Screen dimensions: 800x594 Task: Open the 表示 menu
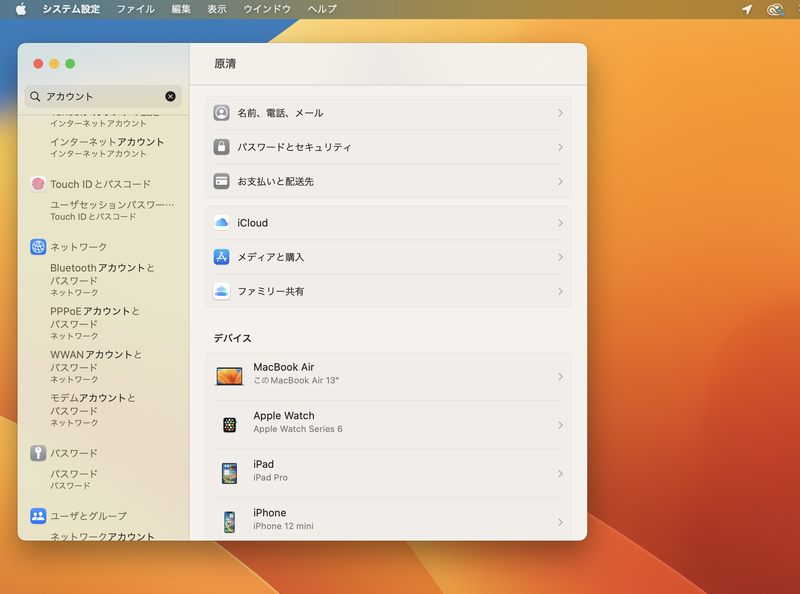click(x=217, y=8)
